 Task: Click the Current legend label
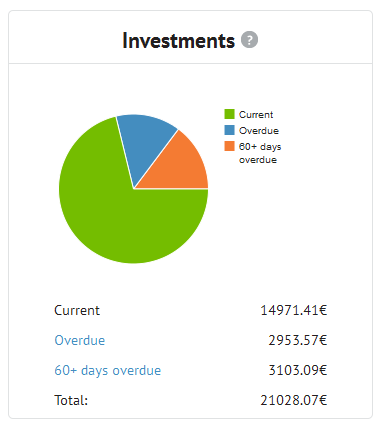(x=256, y=115)
